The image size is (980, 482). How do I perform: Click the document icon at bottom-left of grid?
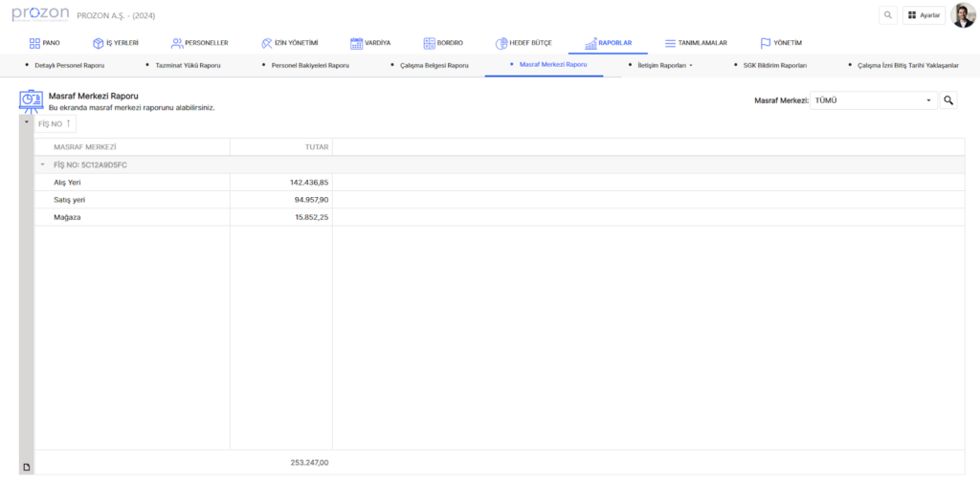point(27,467)
